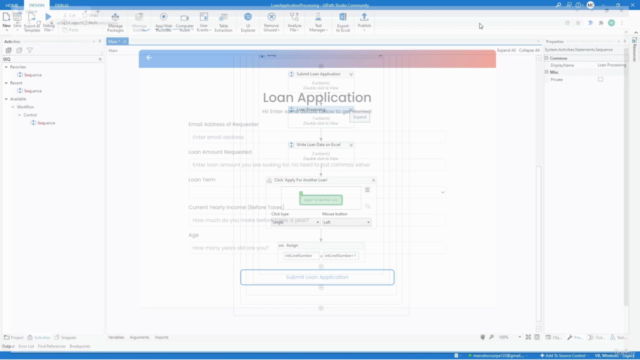Expand Write Loan Data on Excel chevron
The width and height of the screenshot is (640, 360).
pos(351,145)
